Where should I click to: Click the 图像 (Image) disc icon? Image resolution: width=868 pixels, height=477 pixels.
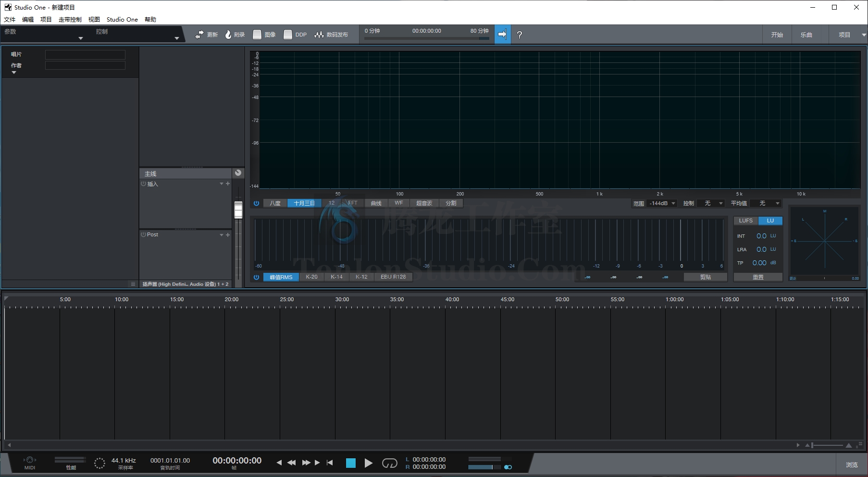[257, 35]
